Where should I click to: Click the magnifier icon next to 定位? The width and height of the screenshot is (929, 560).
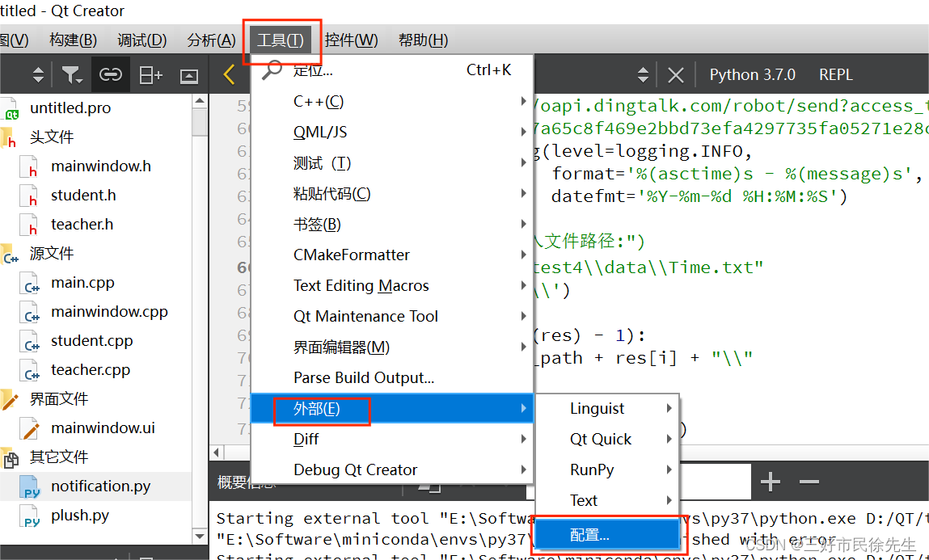pos(272,69)
